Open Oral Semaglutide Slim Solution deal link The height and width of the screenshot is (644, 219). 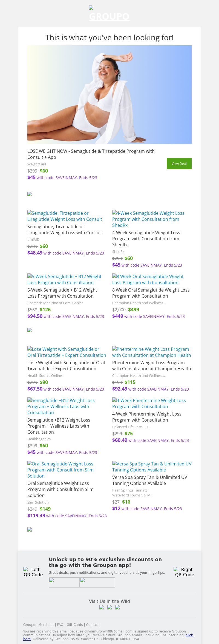click(x=60, y=470)
